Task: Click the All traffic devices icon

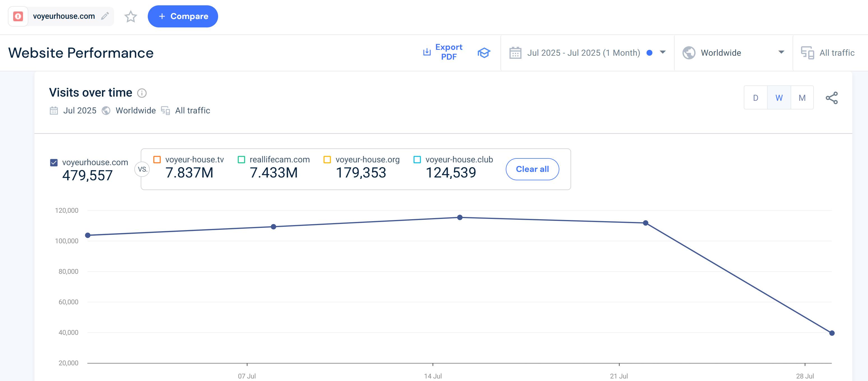Action: tap(807, 53)
